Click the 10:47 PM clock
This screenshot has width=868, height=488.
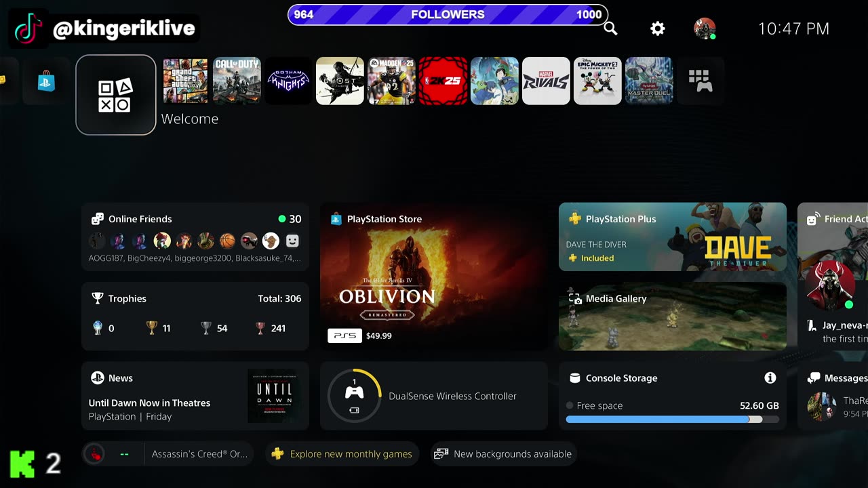coord(793,28)
